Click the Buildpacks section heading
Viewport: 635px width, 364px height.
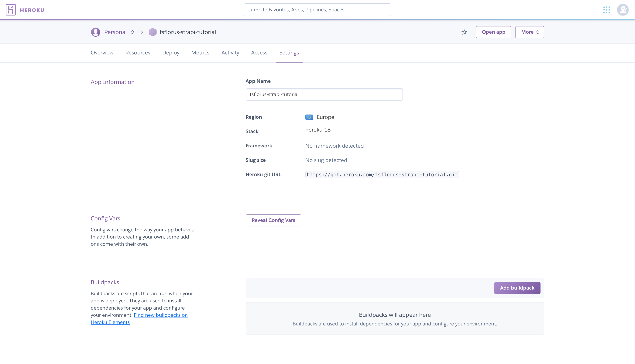pyautogui.click(x=105, y=282)
